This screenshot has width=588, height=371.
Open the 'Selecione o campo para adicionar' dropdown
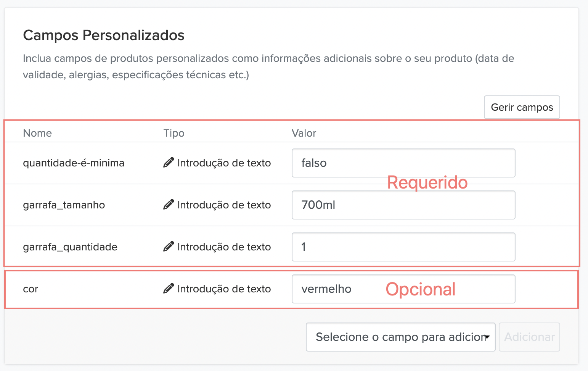click(400, 337)
